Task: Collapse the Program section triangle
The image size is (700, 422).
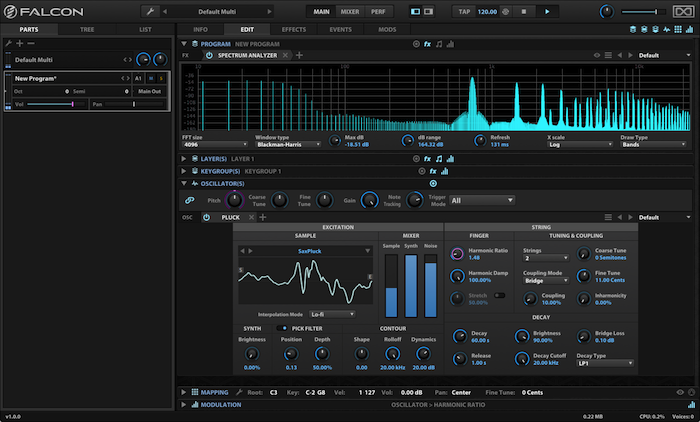Action: 183,44
